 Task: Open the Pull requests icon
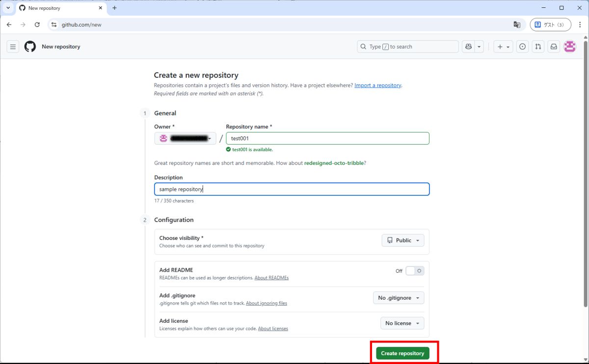point(538,47)
